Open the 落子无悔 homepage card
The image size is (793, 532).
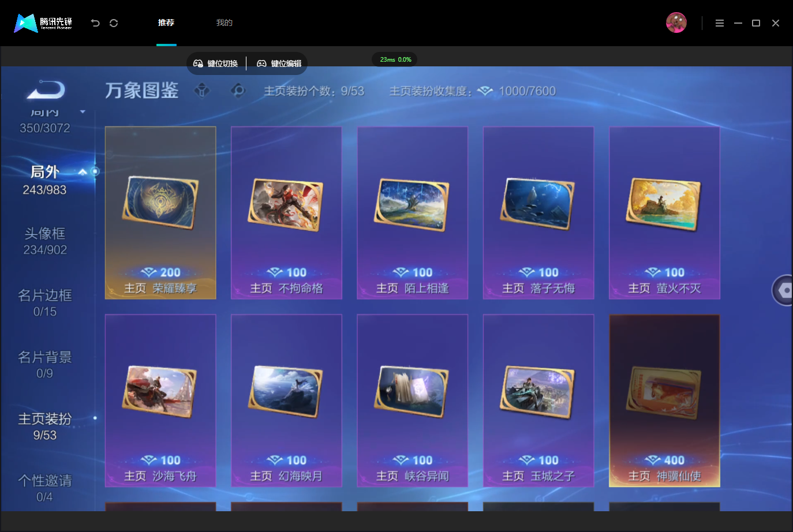click(x=538, y=213)
